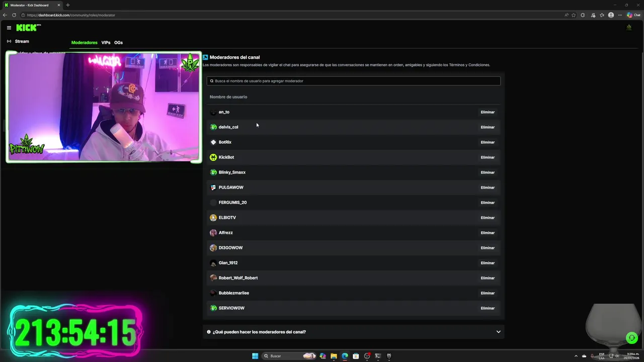Click KickBot avatar icon

pyautogui.click(x=213, y=157)
